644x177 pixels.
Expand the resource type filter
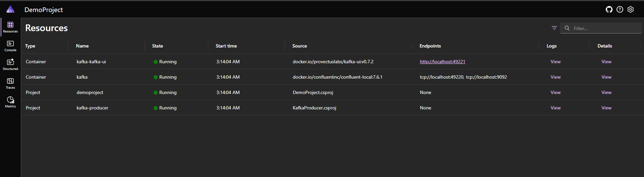tap(554, 28)
